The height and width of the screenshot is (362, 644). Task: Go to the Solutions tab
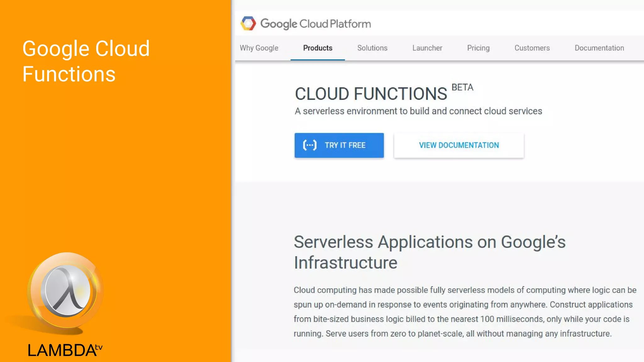[x=372, y=48]
